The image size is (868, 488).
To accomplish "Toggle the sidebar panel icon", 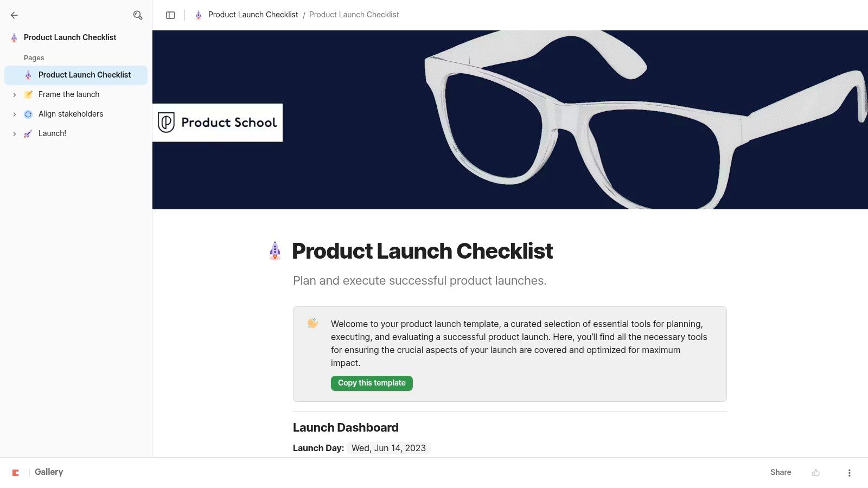I will tap(170, 15).
